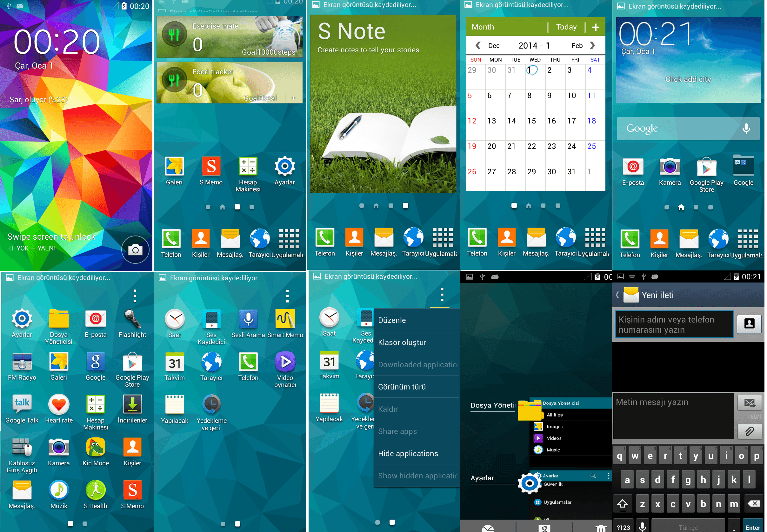This screenshot has width=767, height=532.
Task: Tap the recipient name input field
Action: click(x=674, y=325)
